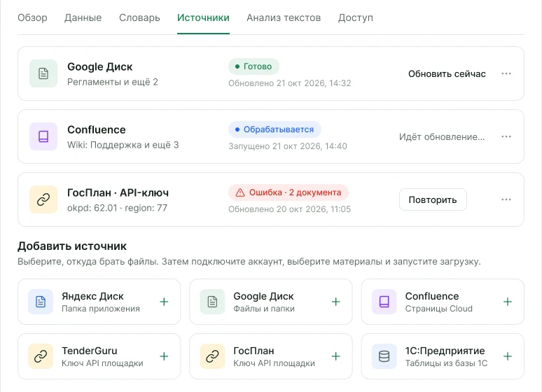Viewport: 542px width, 392px height.
Task: Click the Google Диск connected source document icon
Action: tap(43, 73)
